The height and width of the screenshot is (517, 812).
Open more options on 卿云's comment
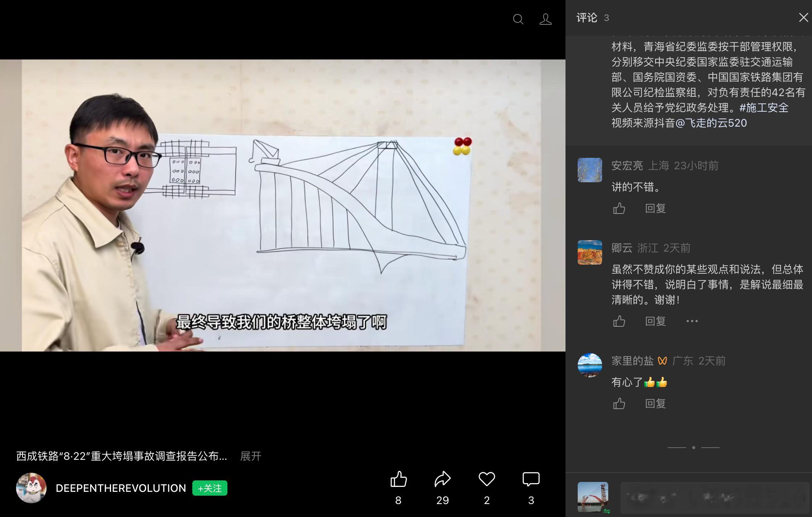point(692,321)
